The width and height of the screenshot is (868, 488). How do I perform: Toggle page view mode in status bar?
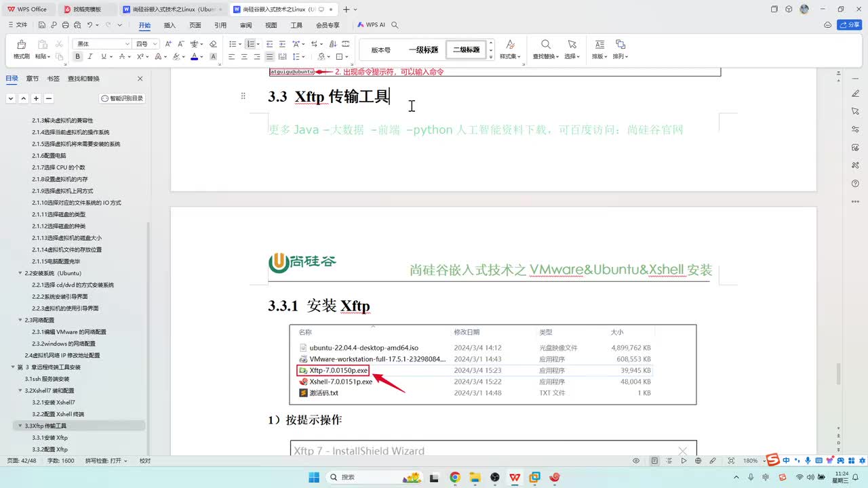click(654, 460)
